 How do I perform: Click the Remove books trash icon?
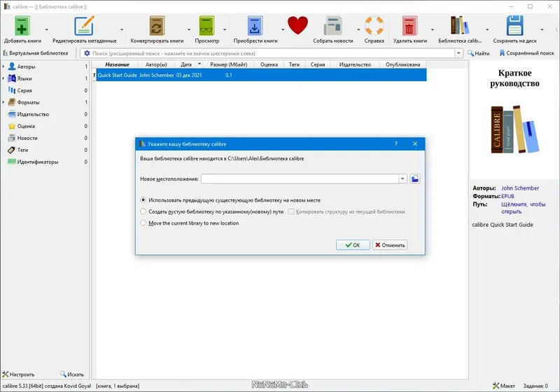409,26
